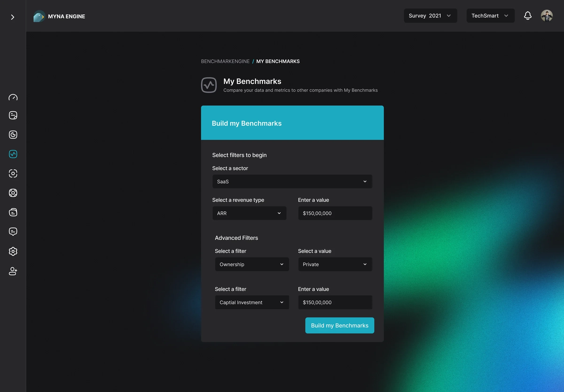Open the Private value dropdown
Image resolution: width=564 pixels, height=392 pixels.
(x=335, y=264)
